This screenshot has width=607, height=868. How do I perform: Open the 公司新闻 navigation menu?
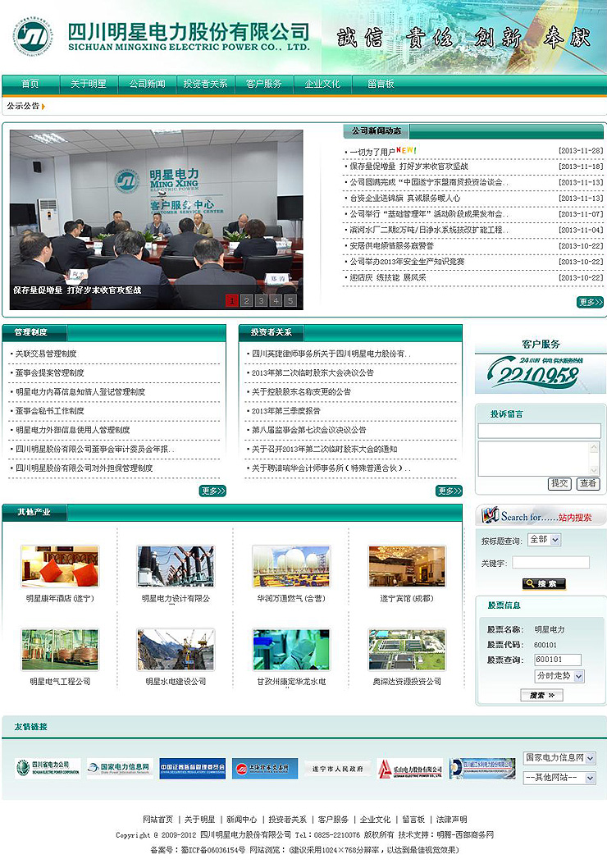147,84
